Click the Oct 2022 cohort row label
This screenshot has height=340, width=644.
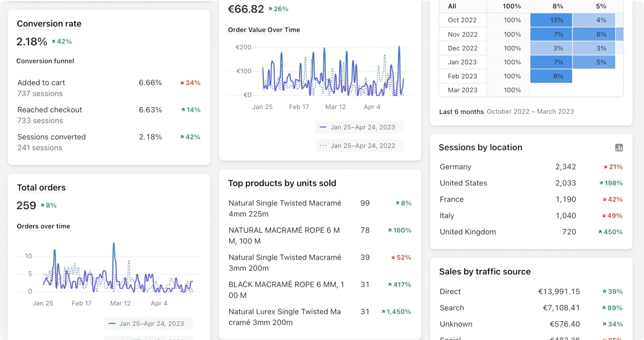point(462,20)
